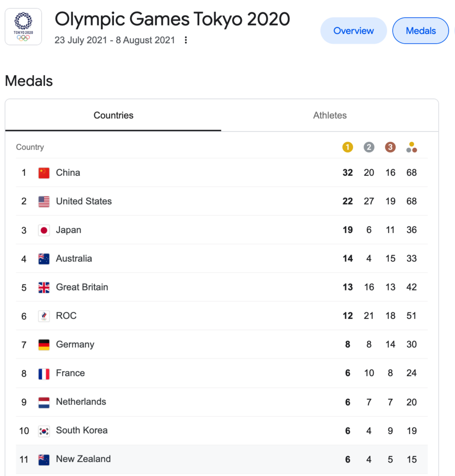Image resolution: width=455 pixels, height=476 pixels.
Task: Click the Germany country name
Action: [x=75, y=344]
